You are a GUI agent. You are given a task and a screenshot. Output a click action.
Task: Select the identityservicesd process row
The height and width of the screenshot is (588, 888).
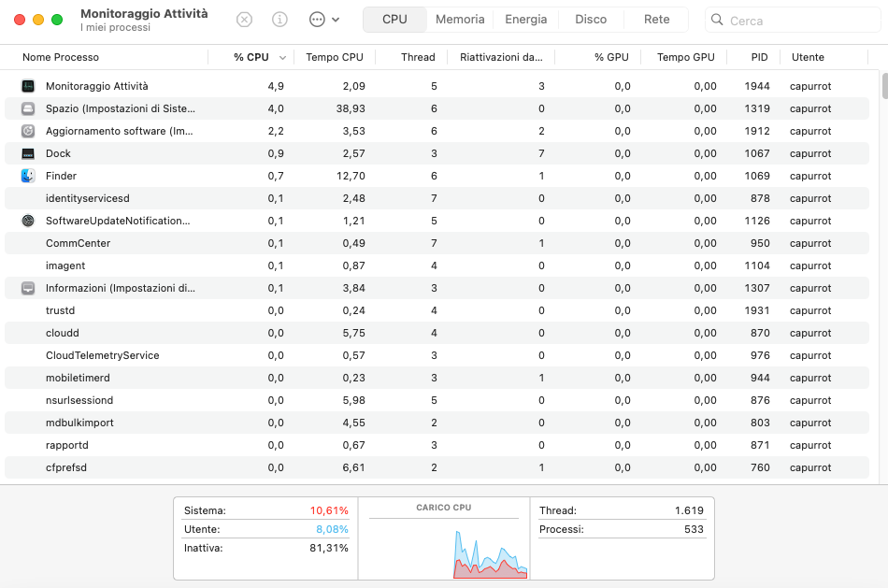437,198
